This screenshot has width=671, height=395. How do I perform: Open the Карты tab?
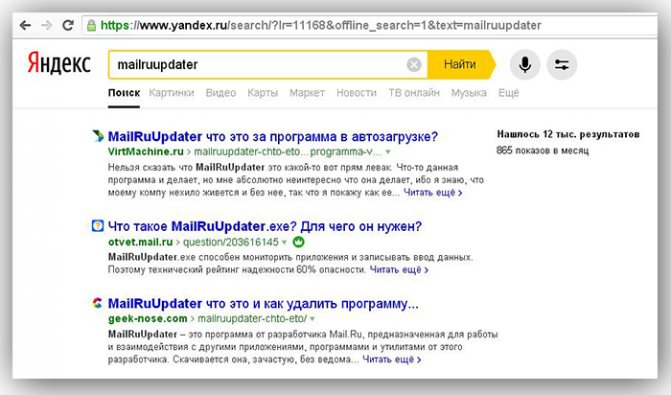tap(262, 93)
